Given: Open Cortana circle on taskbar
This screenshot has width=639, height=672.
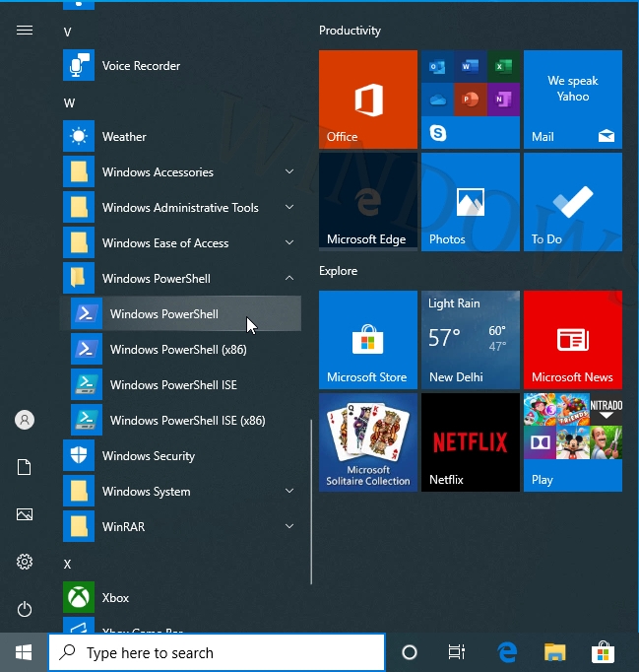Looking at the screenshot, I should (x=410, y=652).
